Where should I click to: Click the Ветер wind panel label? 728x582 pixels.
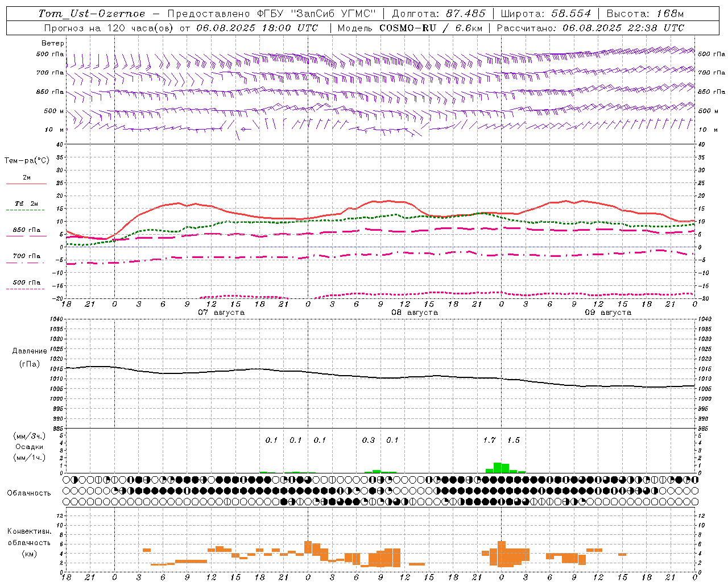pyautogui.click(x=52, y=43)
